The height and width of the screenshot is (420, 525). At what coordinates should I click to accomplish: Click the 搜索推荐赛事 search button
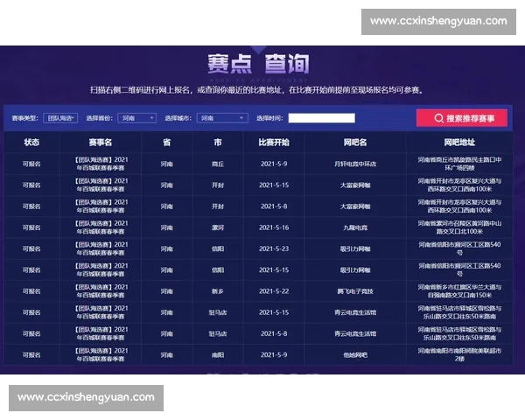462,118
